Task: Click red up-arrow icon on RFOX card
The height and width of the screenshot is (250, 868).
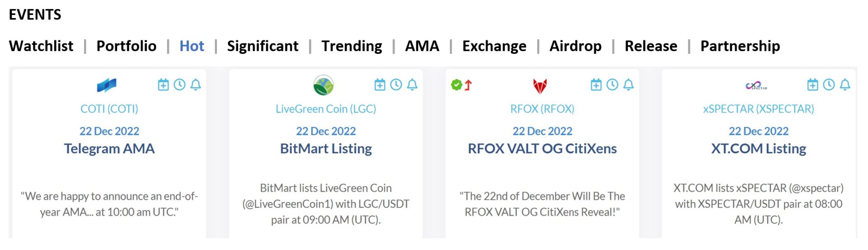Action: coord(468,85)
